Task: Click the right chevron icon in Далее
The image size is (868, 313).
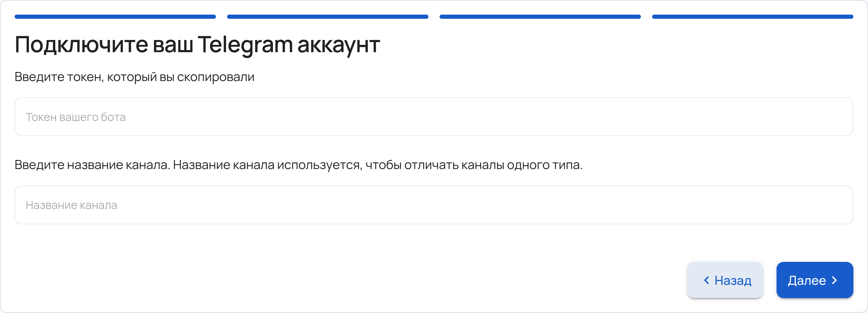Action: [834, 280]
